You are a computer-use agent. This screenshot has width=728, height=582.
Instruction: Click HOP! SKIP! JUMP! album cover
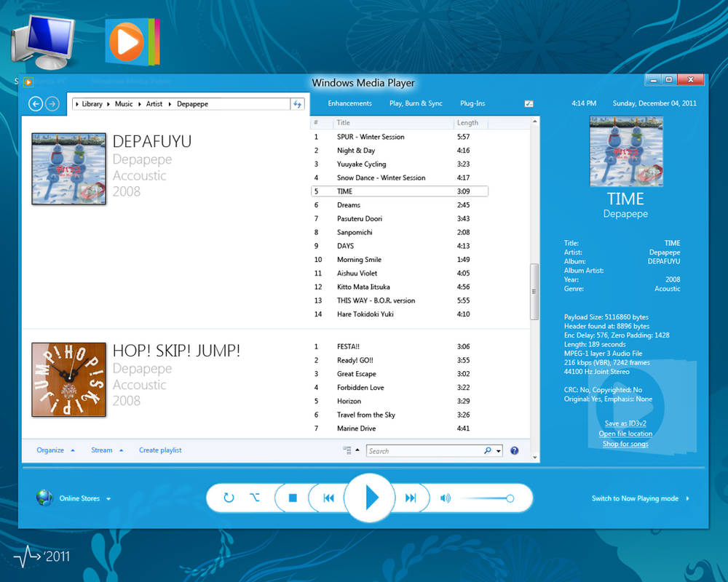click(68, 380)
